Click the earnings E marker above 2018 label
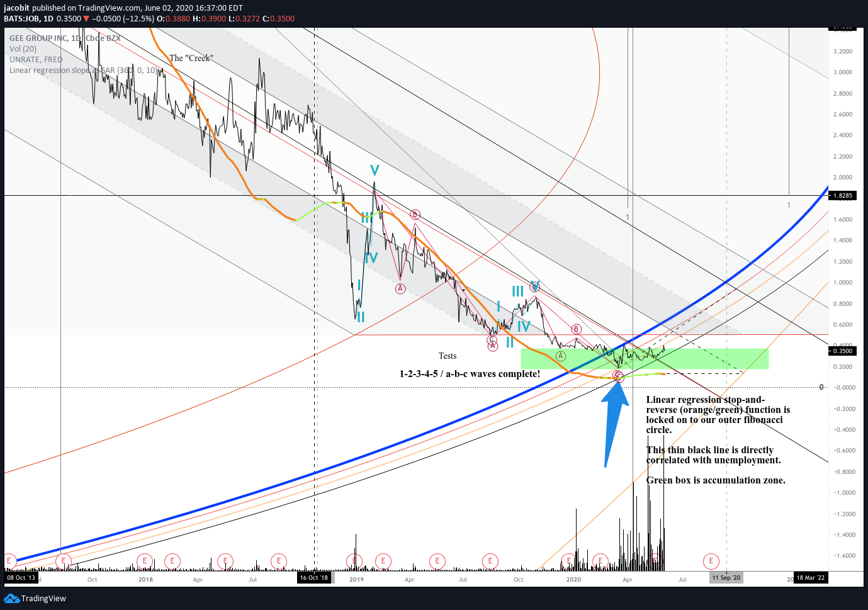The width and height of the screenshot is (868, 610). coord(145,561)
